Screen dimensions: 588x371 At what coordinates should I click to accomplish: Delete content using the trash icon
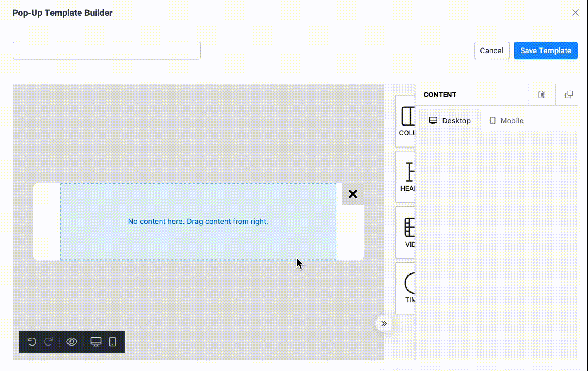click(x=541, y=95)
